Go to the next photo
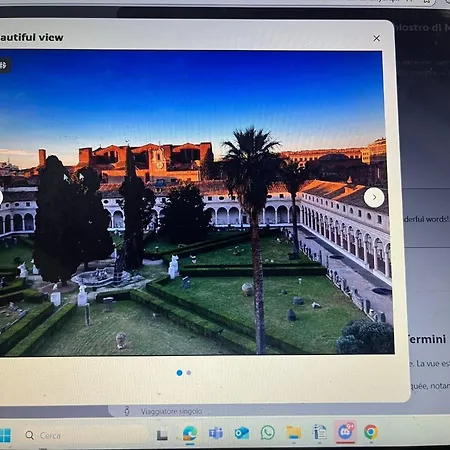This screenshot has height=450, width=450. [x=374, y=197]
